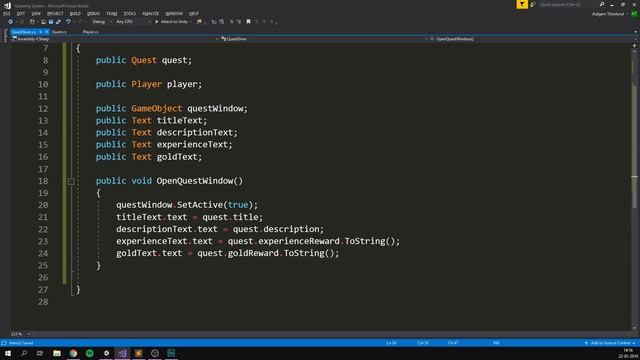
Task: Click the find in files toolbar icon
Action: click(199, 22)
